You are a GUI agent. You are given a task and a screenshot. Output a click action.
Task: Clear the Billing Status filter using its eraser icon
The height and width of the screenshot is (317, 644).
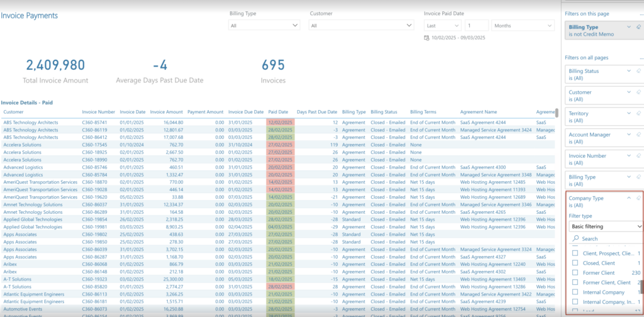(638, 70)
